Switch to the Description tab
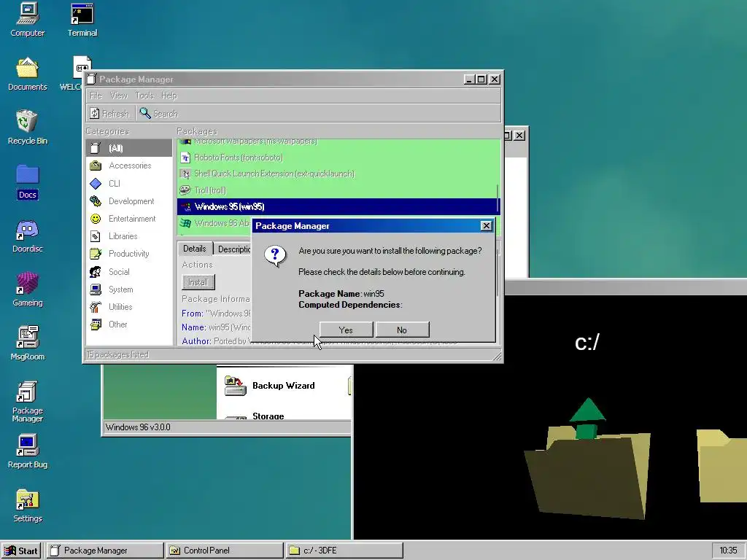This screenshot has width=747, height=560. [233, 249]
